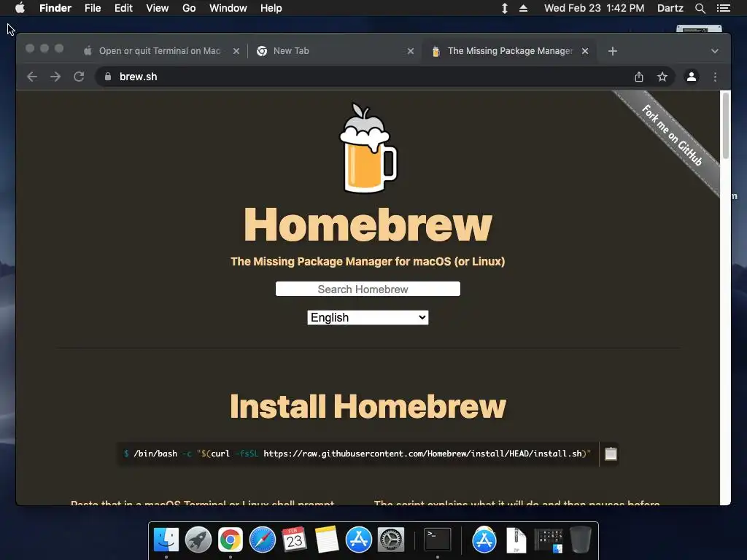
Task: Click the eject icon in menu bar
Action: coord(523,8)
